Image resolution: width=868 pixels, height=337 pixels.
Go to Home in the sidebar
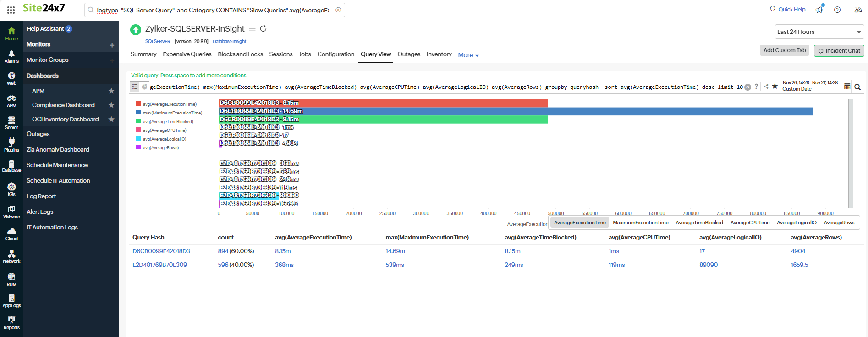[11, 34]
